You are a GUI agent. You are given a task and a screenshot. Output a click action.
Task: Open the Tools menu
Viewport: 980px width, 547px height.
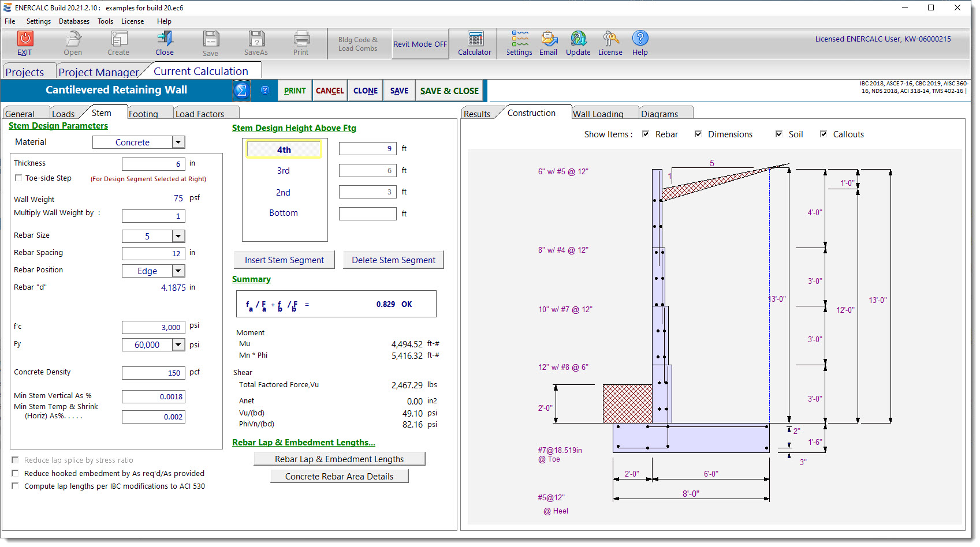pos(105,21)
